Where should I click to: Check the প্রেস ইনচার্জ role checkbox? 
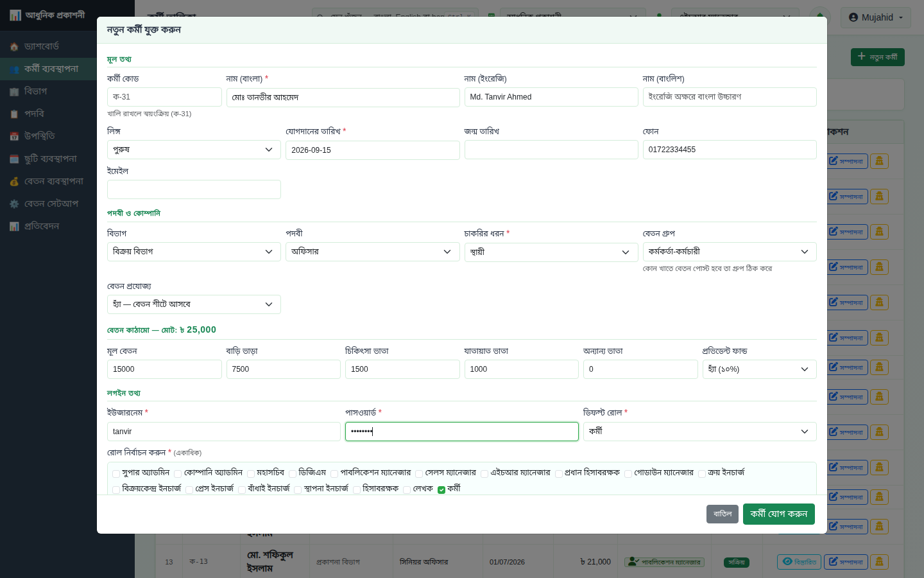point(189,489)
